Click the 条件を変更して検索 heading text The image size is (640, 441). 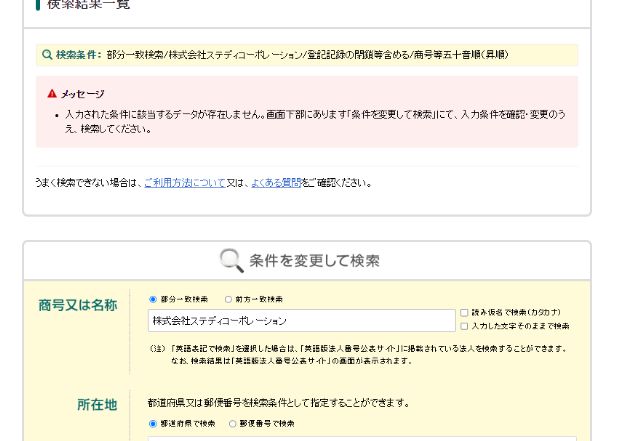coord(314,261)
